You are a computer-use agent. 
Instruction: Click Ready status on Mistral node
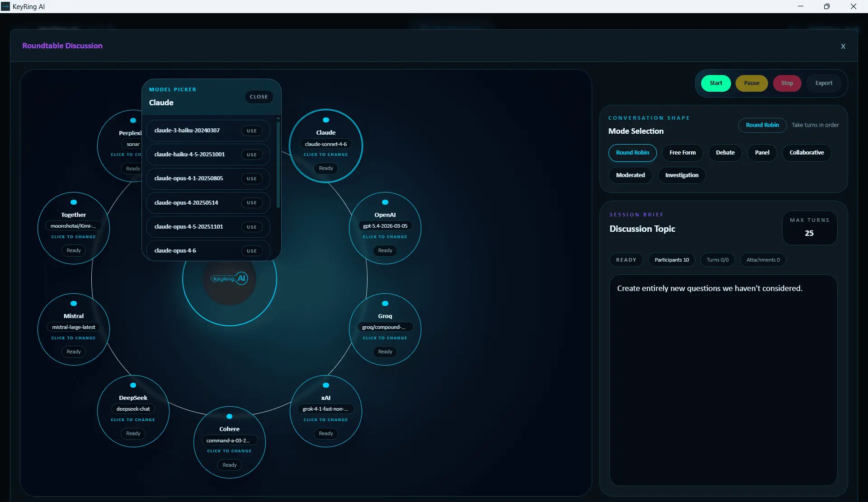point(74,352)
